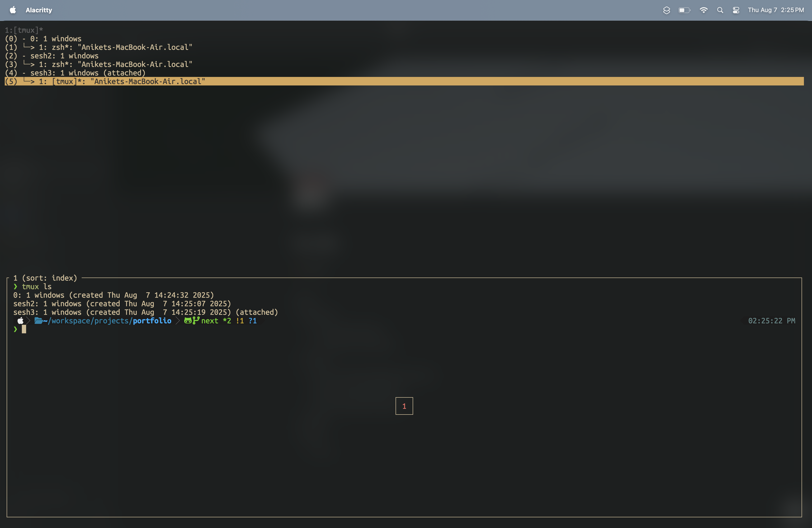Click the ~/workspace/projects/portfolio path
Image resolution: width=812 pixels, height=528 pixels.
pos(108,321)
